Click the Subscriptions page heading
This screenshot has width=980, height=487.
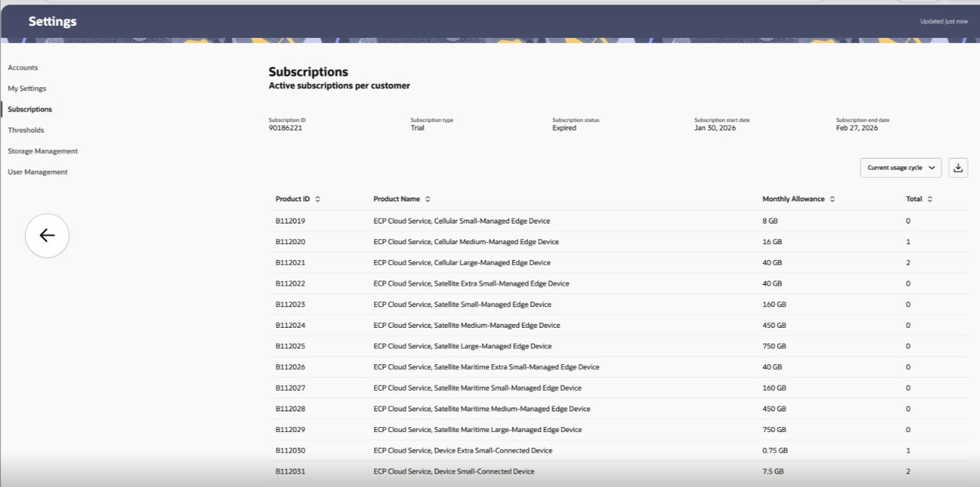308,72
